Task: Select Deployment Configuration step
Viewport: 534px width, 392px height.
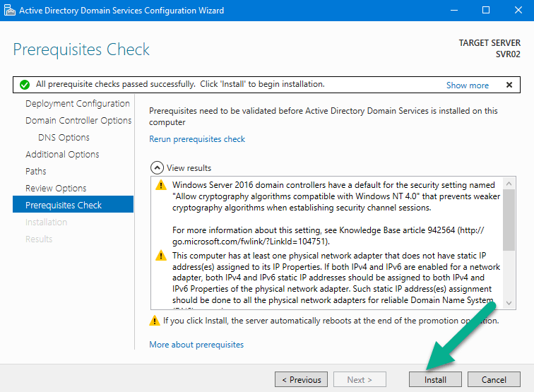Action: pos(78,104)
